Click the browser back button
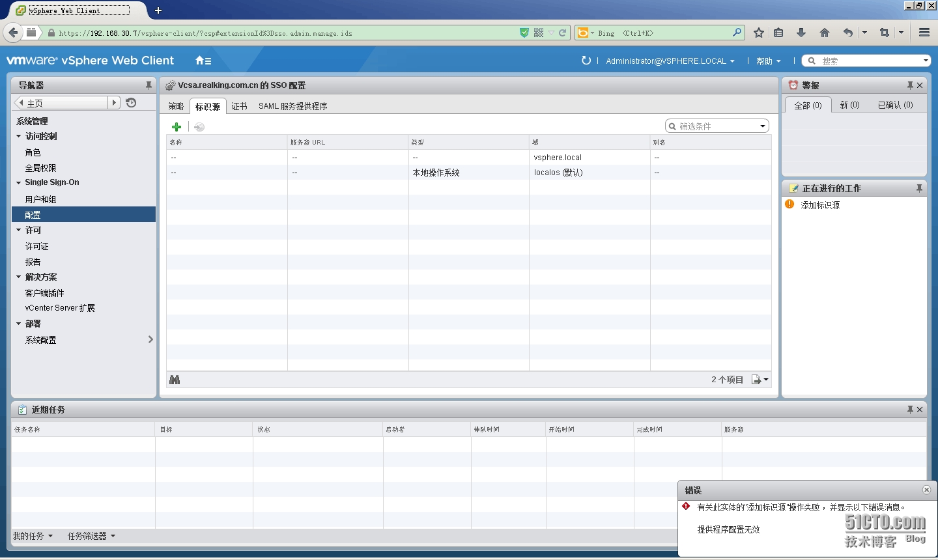Image resolution: width=938 pixels, height=560 pixels. [x=13, y=33]
